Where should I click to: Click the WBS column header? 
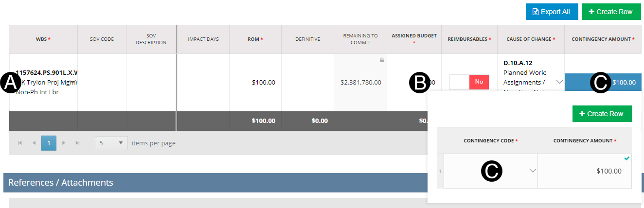[x=43, y=39]
